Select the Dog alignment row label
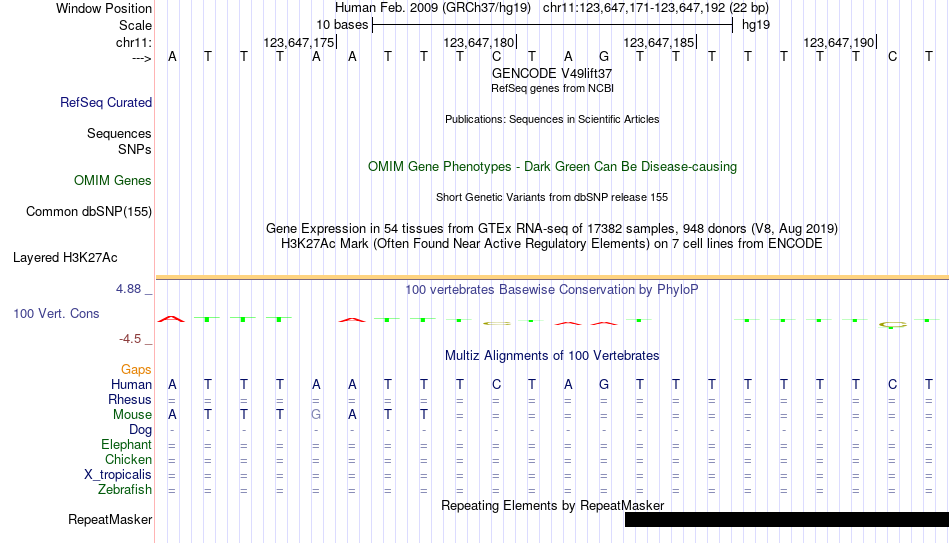The height and width of the screenshot is (543, 950). point(141,430)
